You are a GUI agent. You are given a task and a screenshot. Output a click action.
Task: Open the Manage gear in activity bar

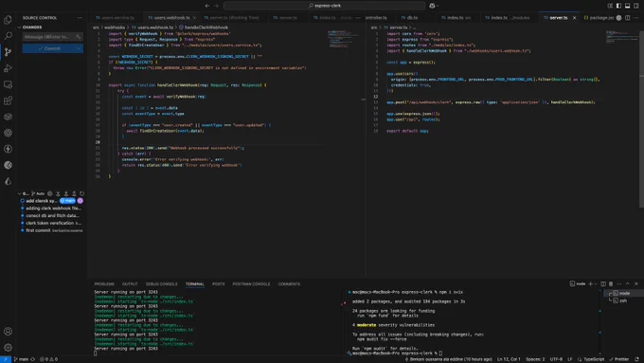[8, 348]
